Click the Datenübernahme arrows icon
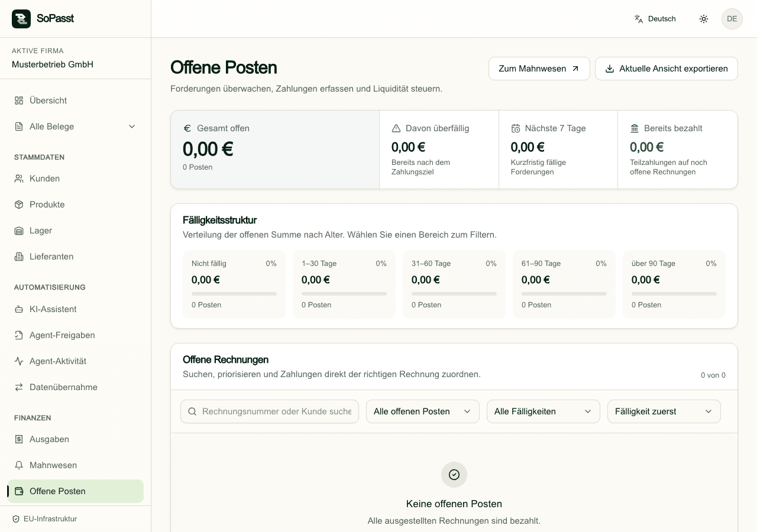757x532 pixels. 19,387
